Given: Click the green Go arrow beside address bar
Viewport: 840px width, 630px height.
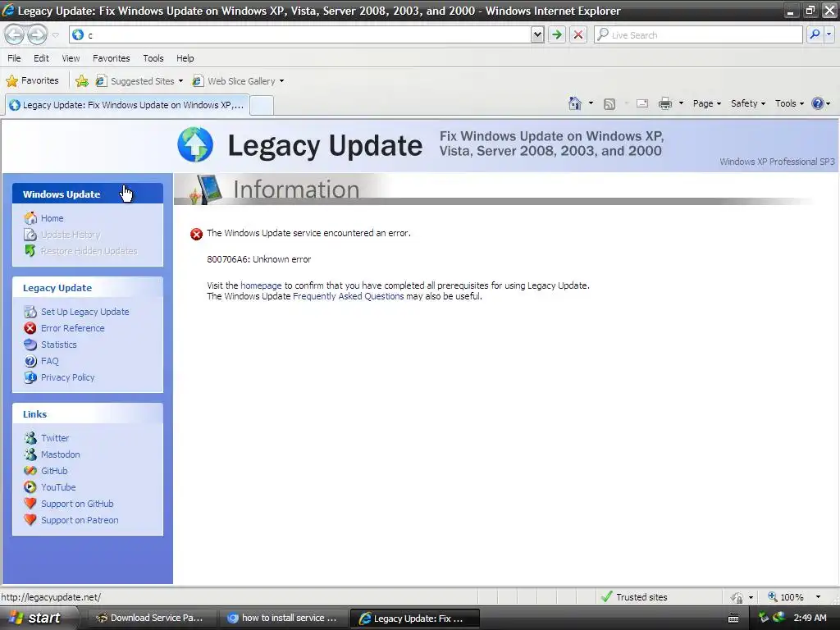Looking at the screenshot, I should pos(557,34).
